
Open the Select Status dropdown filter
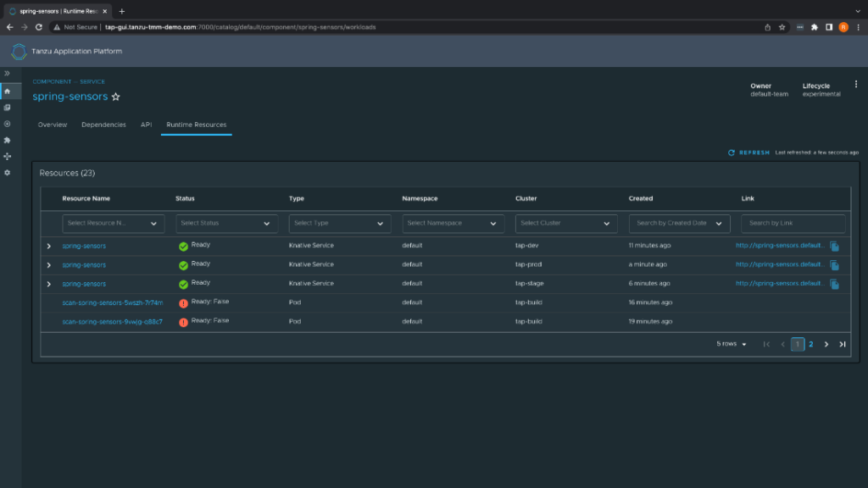(x=226, y=224)
